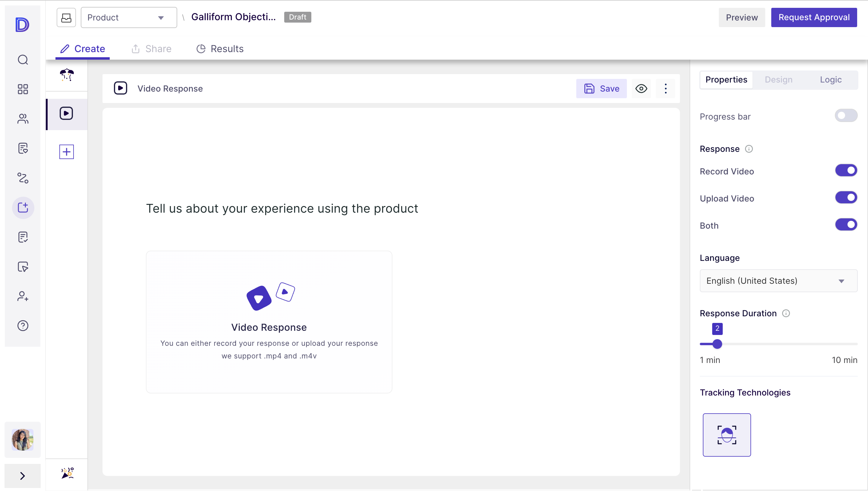This screenshot has width=868, height=491.
Task: Click the Preview button
Action: point(742,17)
